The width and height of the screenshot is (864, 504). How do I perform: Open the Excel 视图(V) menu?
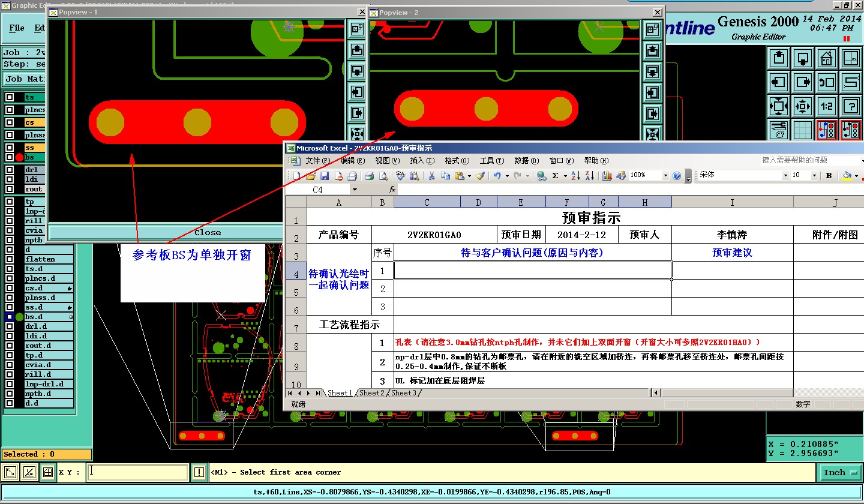coord(388,161)
